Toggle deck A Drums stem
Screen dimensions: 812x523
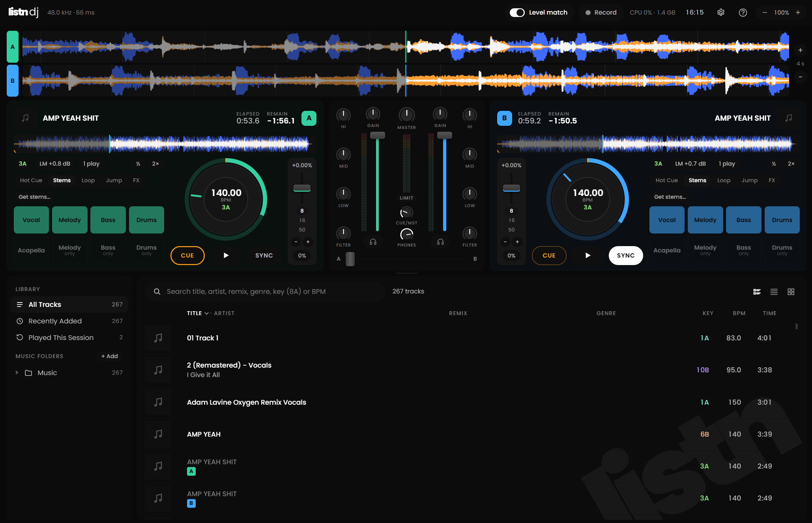(x=146, y=220)
